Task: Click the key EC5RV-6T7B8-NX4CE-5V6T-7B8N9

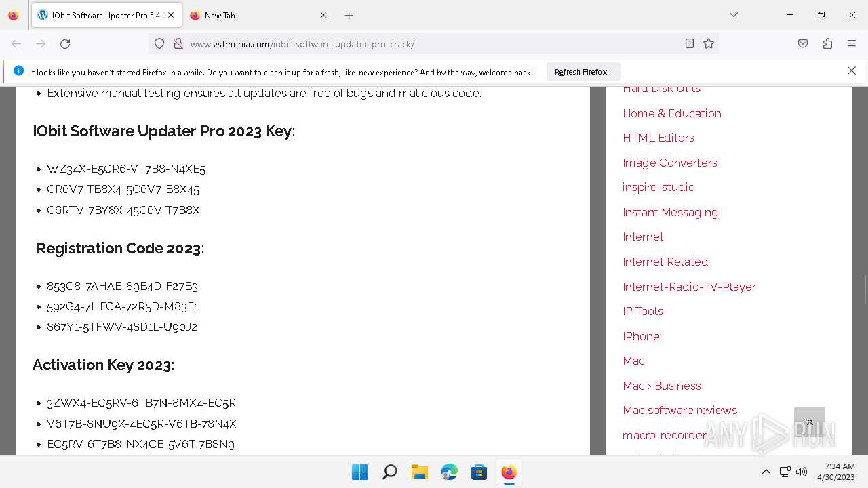Action: click(x=140, y=444)
